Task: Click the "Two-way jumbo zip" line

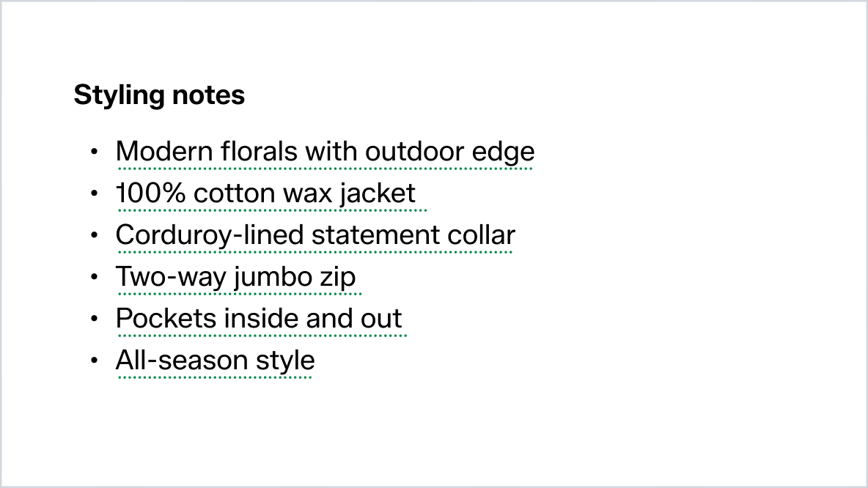Action: tap(235, 277)
